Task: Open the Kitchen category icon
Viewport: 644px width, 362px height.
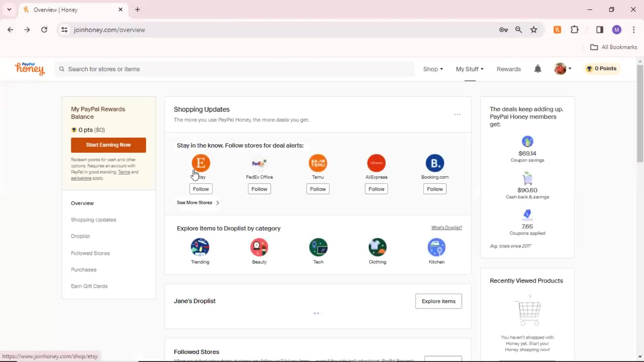Action: point(436,247)
